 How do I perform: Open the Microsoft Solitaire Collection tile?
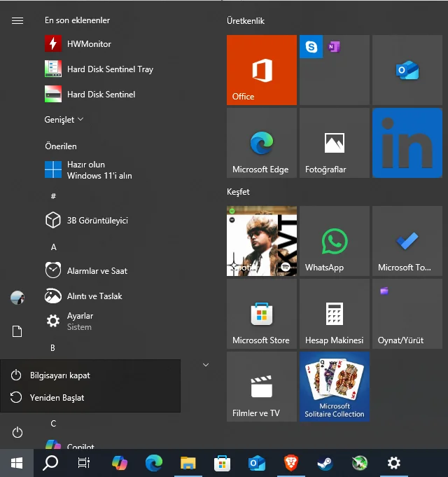click(334, 387)
